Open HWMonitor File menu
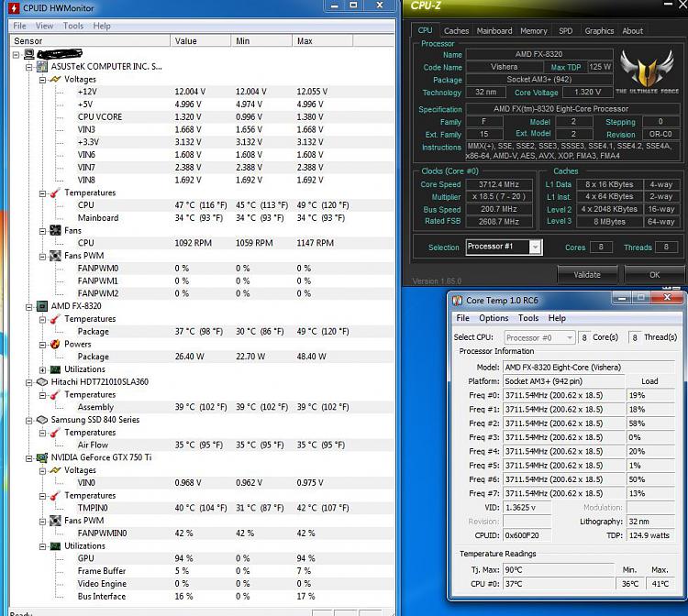 (x=20, y=26)
